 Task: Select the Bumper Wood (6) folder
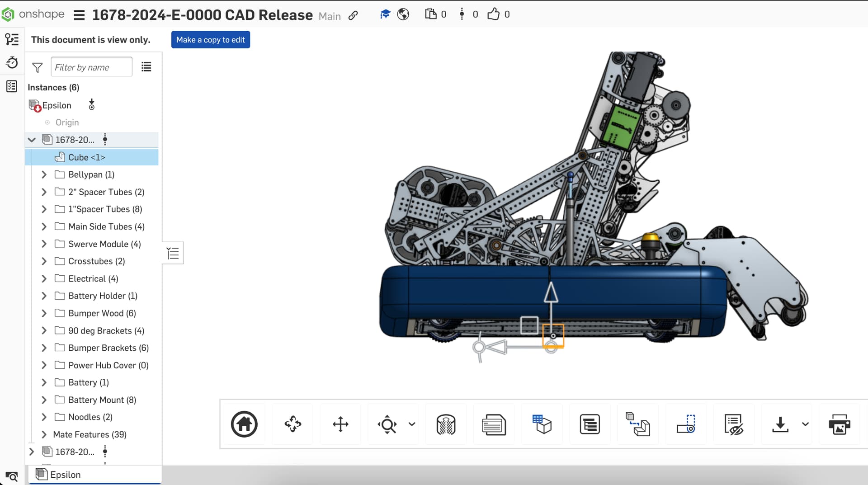click(102, 313)
